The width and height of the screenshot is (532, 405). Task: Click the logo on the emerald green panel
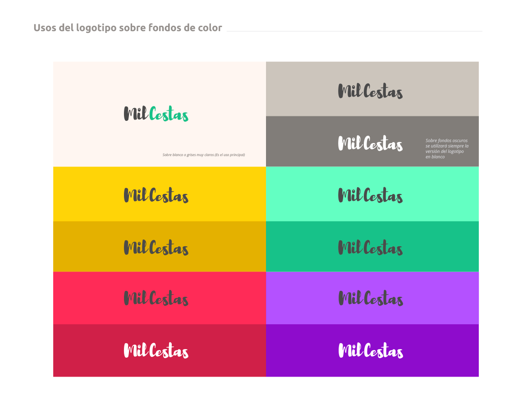pyautogui.click(x=370, y=248)
